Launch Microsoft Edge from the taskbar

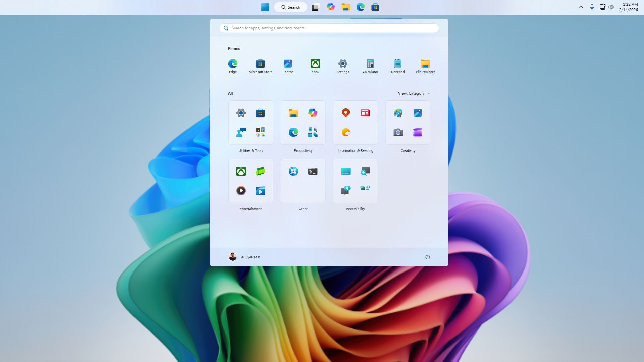pos(360,7)
